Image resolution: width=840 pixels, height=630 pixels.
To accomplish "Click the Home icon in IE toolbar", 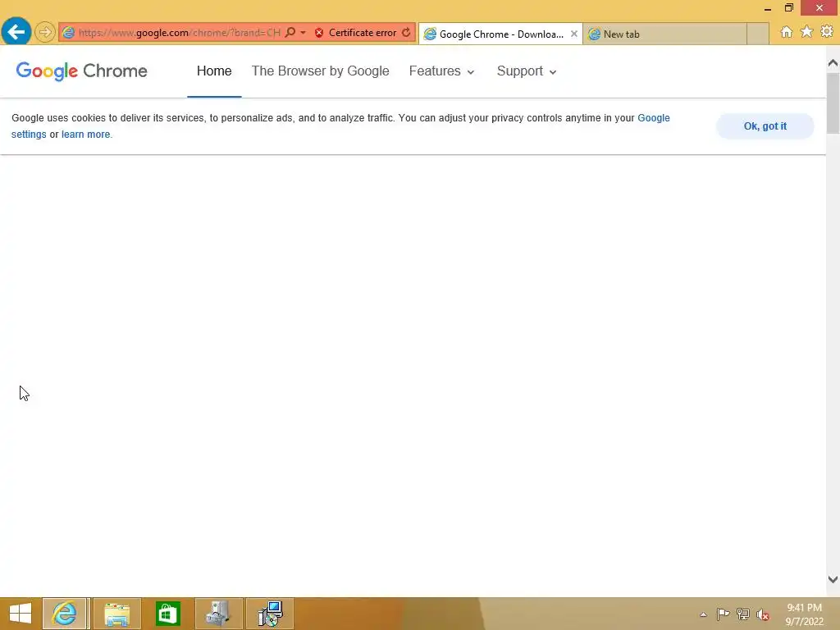I will point(787,32).
